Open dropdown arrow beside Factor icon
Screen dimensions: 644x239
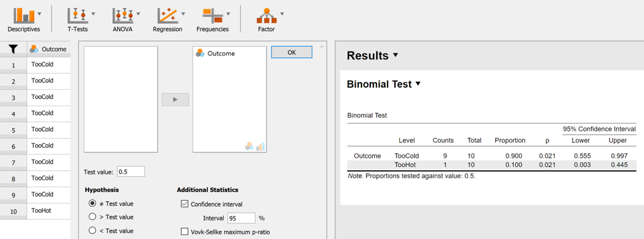[x=282, y=13]
